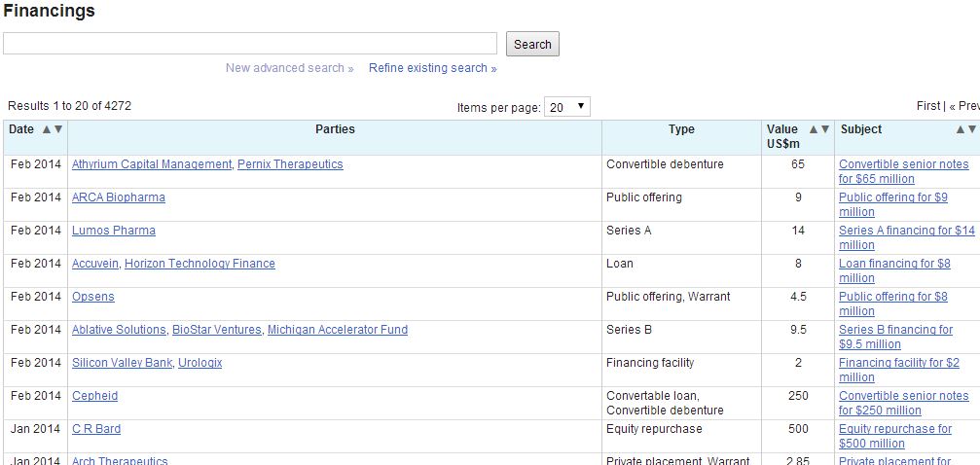Open Athyrium Capital Management link

[x=151, y=164]
